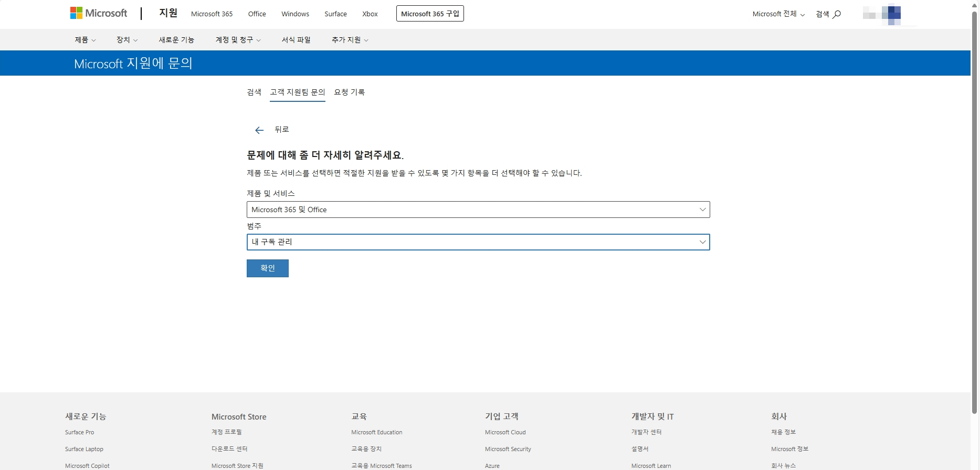The width and height of the screenshot is (980, 470).
Task: Open the Microsoft Learn footer link
Action: [651, 466]
